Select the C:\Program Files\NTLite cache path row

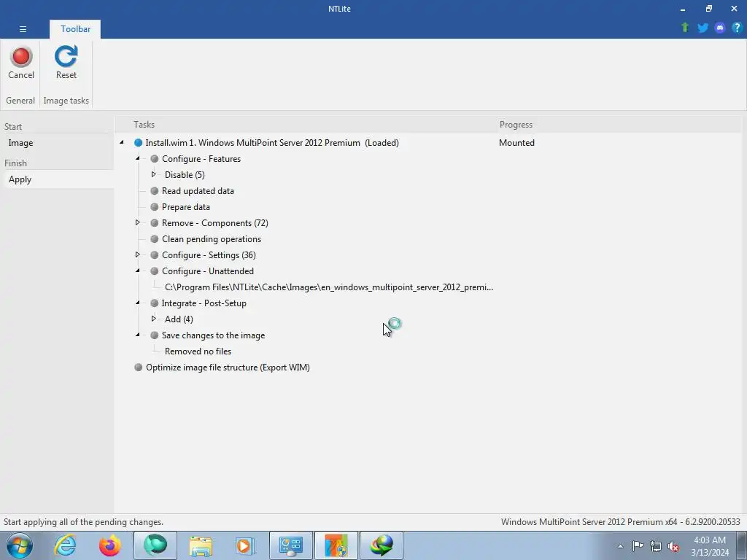(x=329, y=287)
